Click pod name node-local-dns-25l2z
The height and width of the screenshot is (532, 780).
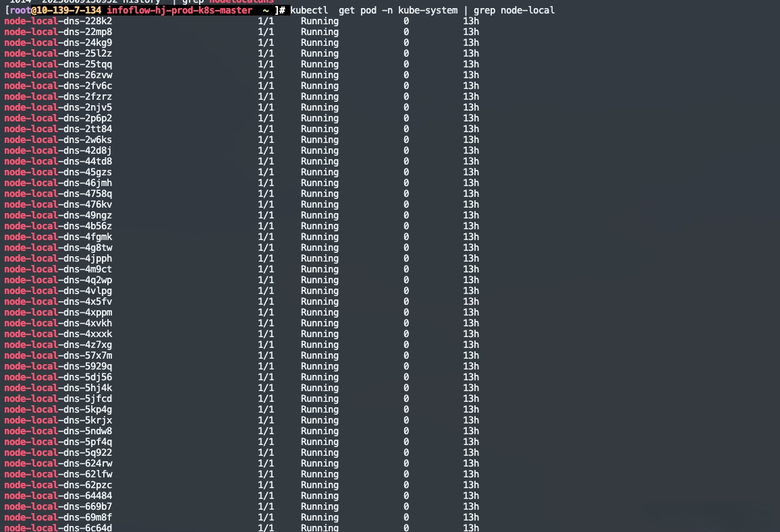[x=58, y=53]
